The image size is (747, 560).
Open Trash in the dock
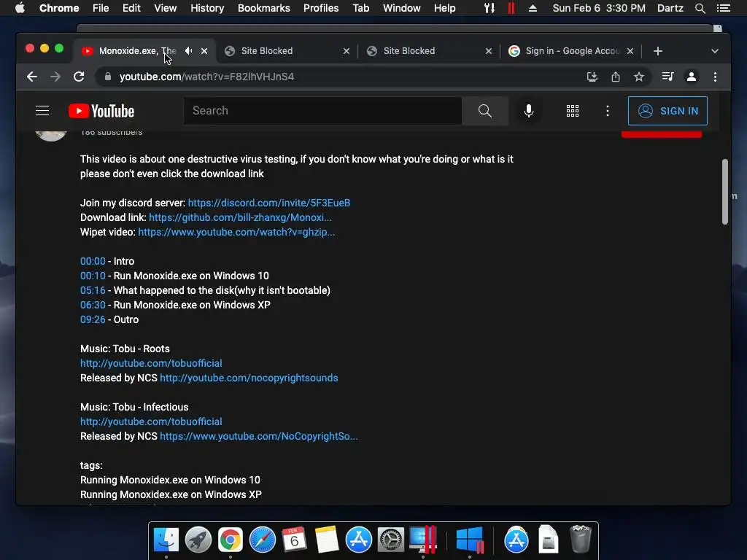tap(580, 539)
